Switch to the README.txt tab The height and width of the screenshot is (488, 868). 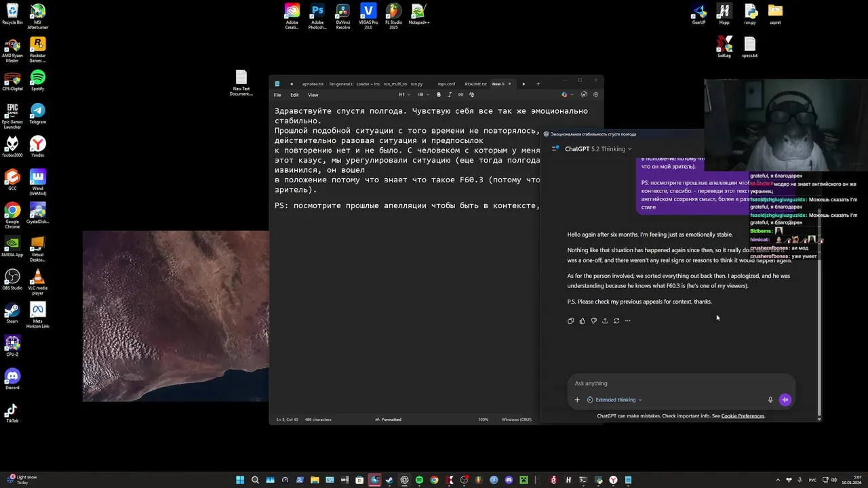(475, 84)
